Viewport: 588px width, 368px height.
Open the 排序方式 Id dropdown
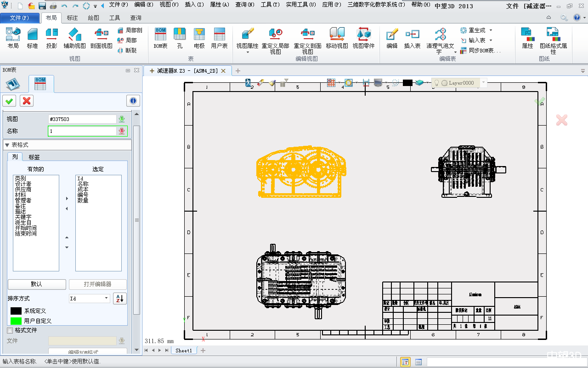tap(89, 299)
